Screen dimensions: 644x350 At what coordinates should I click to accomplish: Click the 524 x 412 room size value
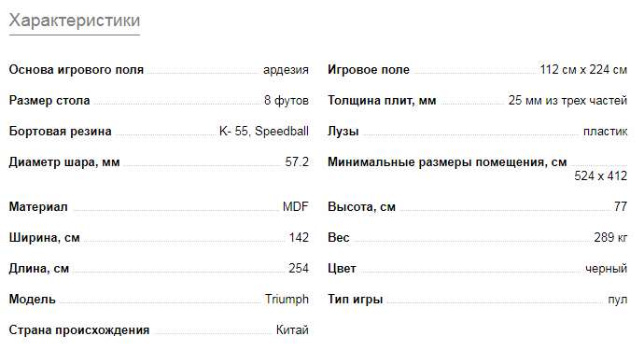click(601, 176)
